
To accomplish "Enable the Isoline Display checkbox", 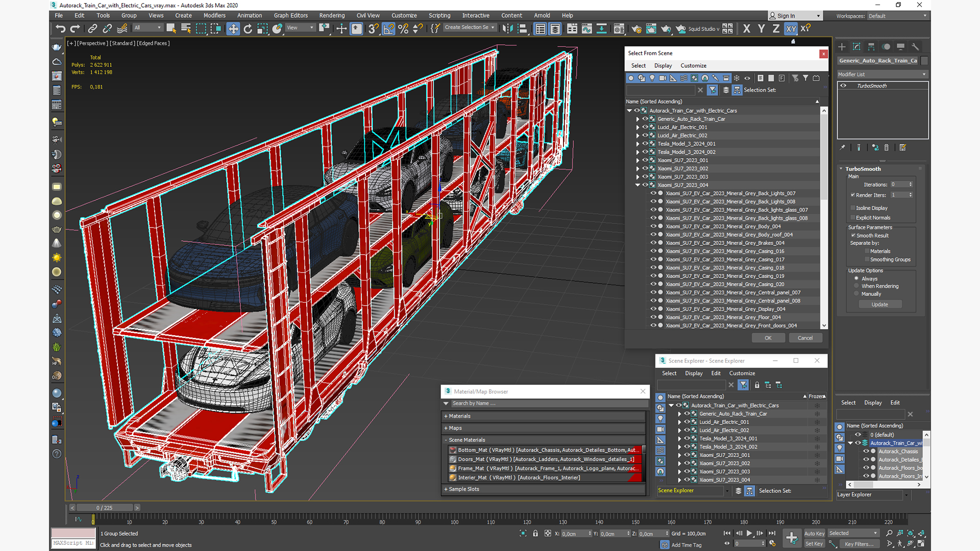I will (x=853, y=208).
